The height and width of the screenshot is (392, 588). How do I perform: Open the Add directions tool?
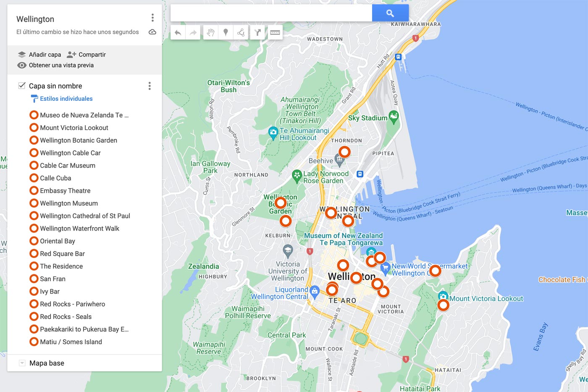257,32
